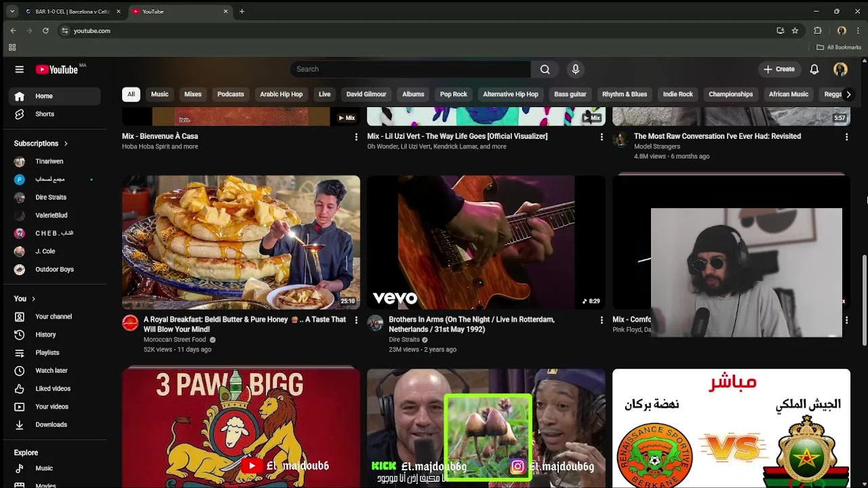
Task: Select the All filter chip
Action: pyautogui.click(x=131, y=94)
